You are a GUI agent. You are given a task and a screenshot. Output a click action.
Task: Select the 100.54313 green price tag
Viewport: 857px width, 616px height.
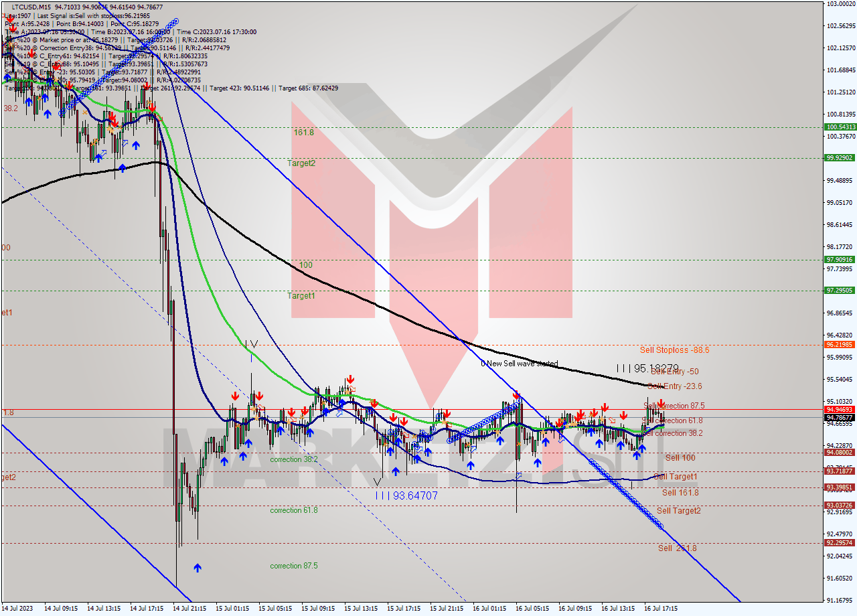point(840,127)
